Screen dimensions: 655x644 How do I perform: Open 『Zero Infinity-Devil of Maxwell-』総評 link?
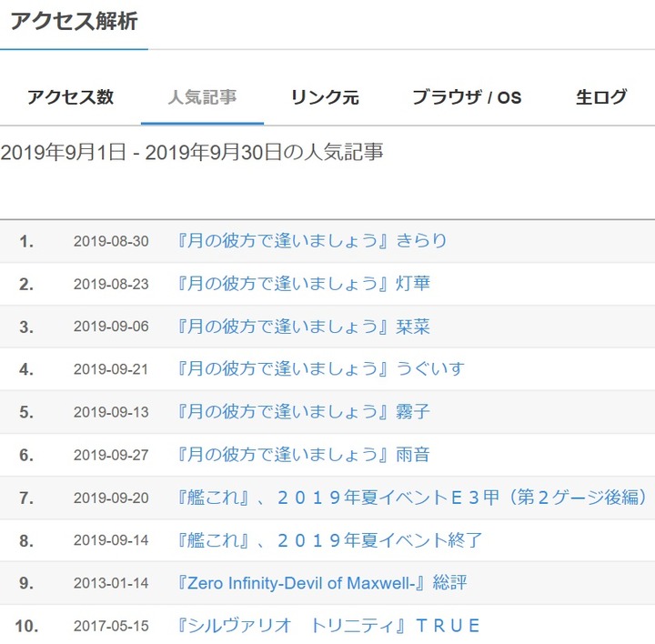(322, 583)
